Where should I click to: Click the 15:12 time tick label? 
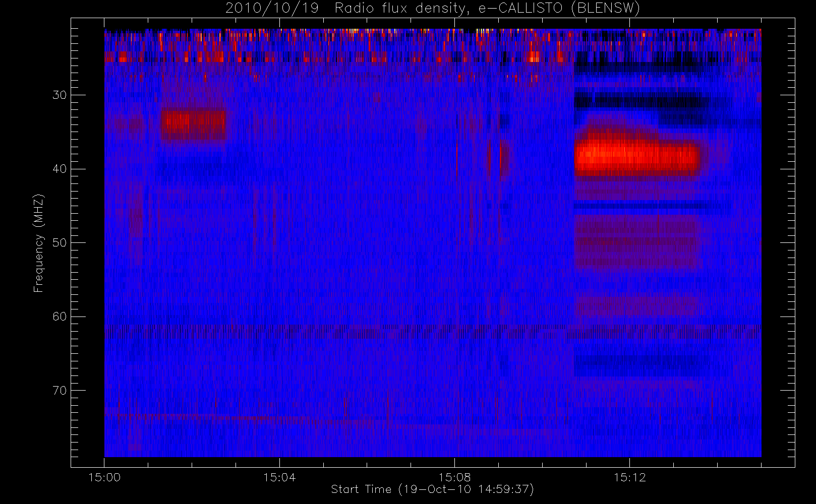point(629,477)
